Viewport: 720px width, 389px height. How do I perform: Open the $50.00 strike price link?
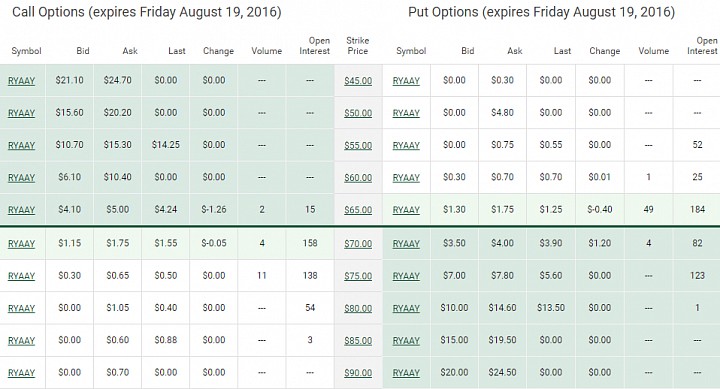pos(358,113)
